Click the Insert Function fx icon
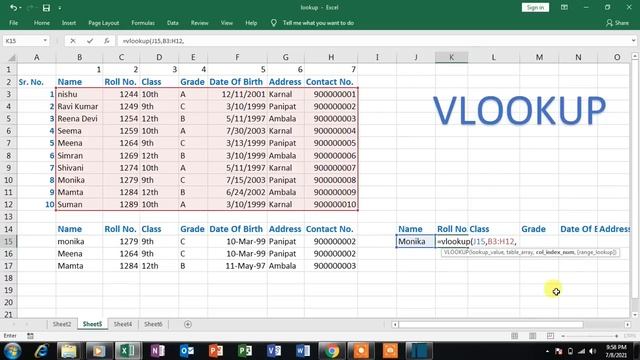 107,41
